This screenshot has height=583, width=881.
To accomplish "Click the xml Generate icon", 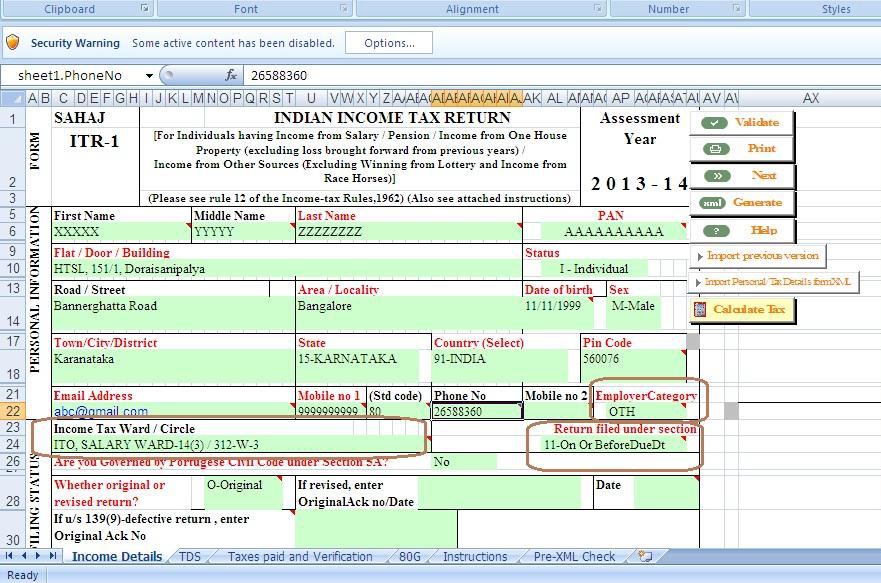I will pyautogui.click(x=713, y=203).
